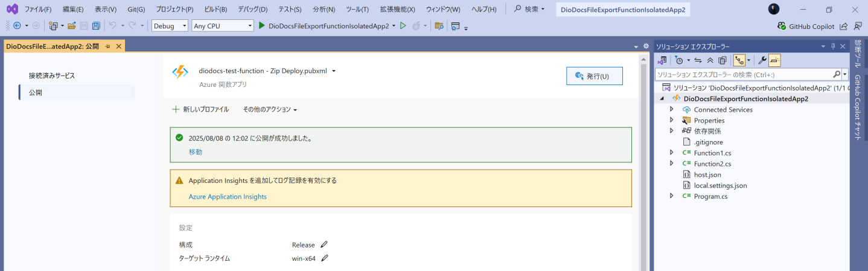
Task: Open the ビルド(B) menu
Action: [215, 9]
